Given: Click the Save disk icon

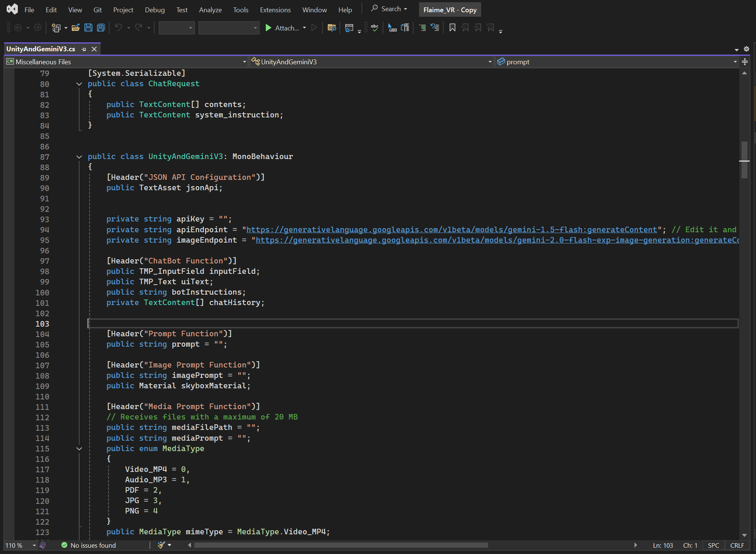Looking at the screenshot, I should 88,28.
